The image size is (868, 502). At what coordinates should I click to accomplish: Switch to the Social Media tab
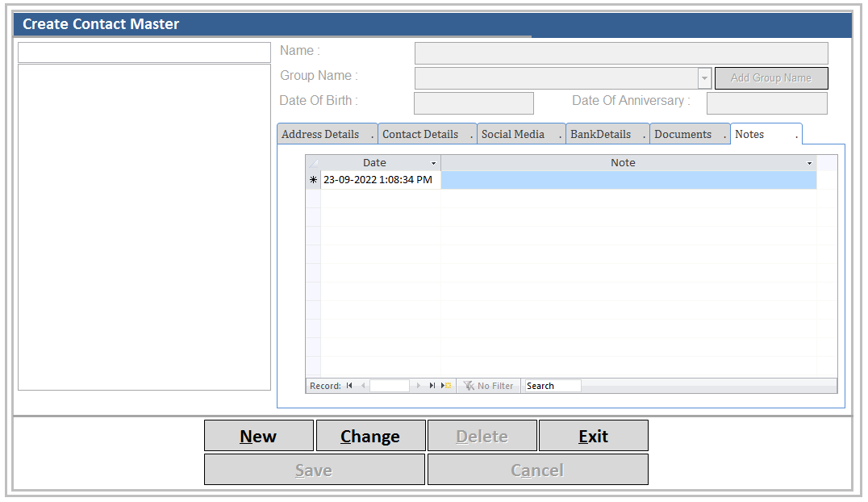pyautogui.click(x=513, y=134)
